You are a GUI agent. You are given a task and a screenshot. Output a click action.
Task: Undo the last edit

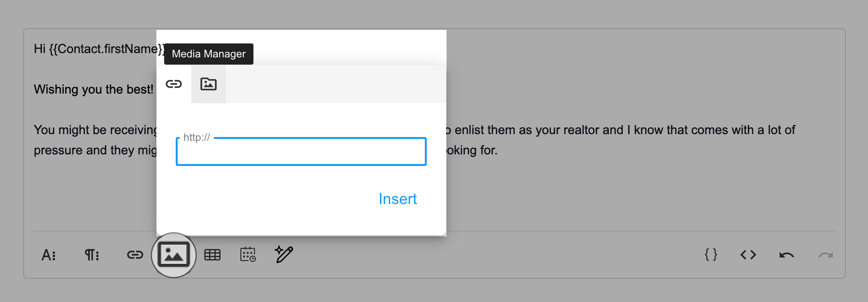pyautogui.click(x=787, y=255)
